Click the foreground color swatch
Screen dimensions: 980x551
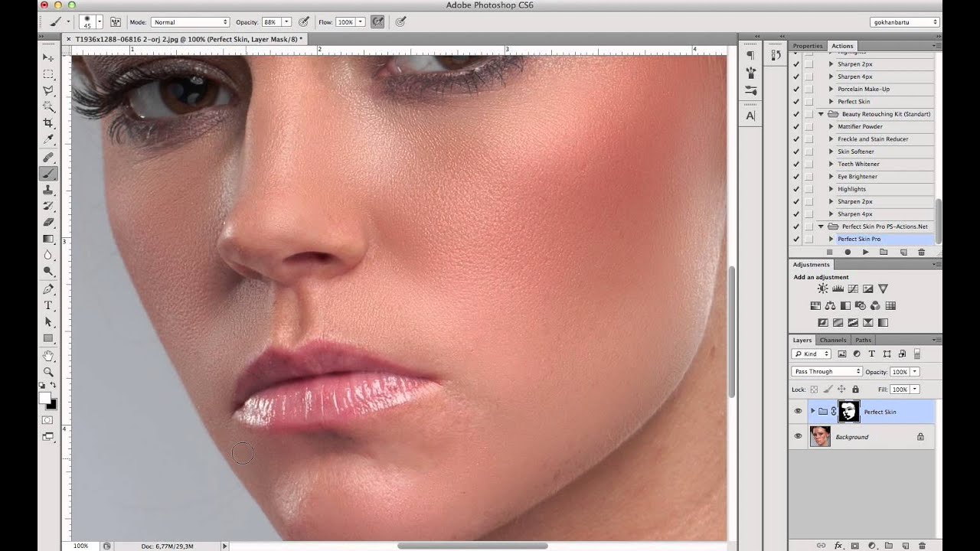(x=45, y=398)
